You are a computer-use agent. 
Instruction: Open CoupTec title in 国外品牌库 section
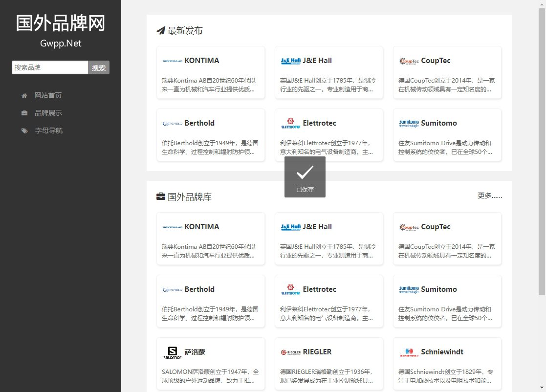436,227
